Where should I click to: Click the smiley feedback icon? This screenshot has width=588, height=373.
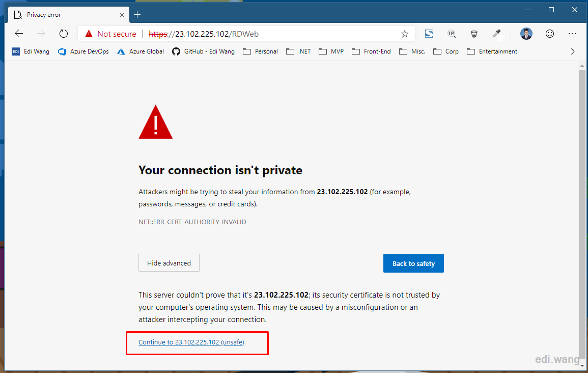549,34
